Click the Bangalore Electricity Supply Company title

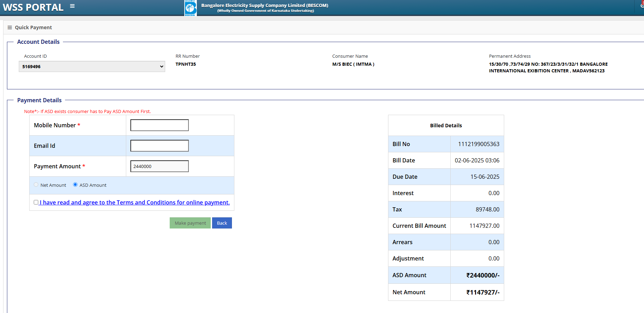(265, 5)
